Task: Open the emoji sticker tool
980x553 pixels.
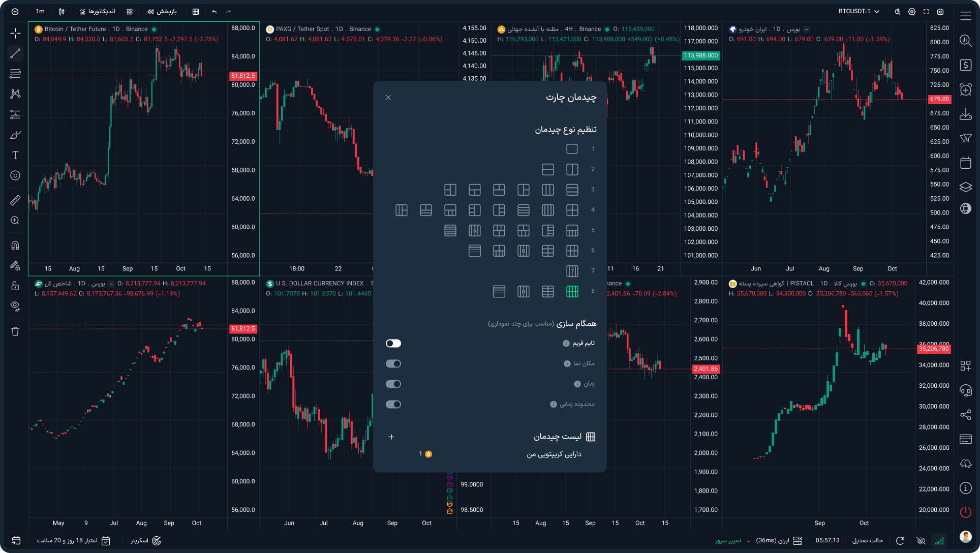Action: (15, 175)
